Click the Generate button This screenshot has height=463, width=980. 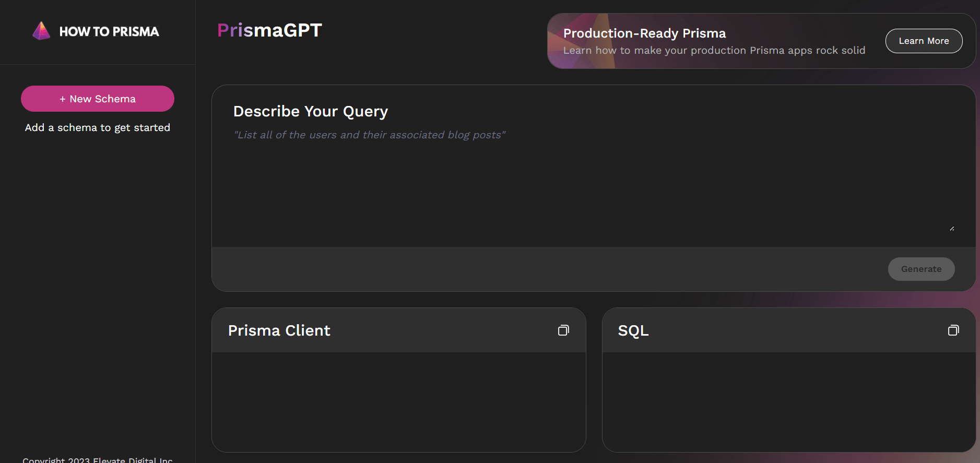coord(921,269)
